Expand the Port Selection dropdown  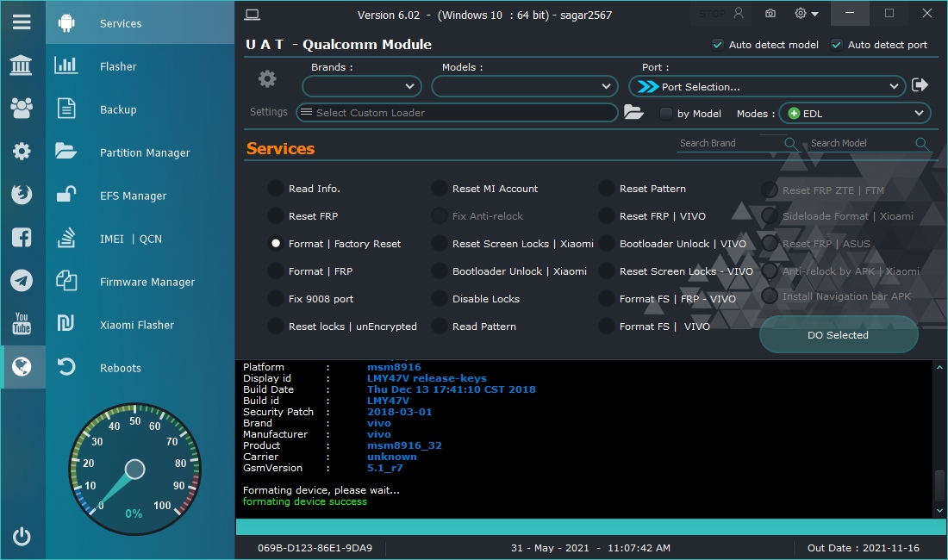point(767,86)
